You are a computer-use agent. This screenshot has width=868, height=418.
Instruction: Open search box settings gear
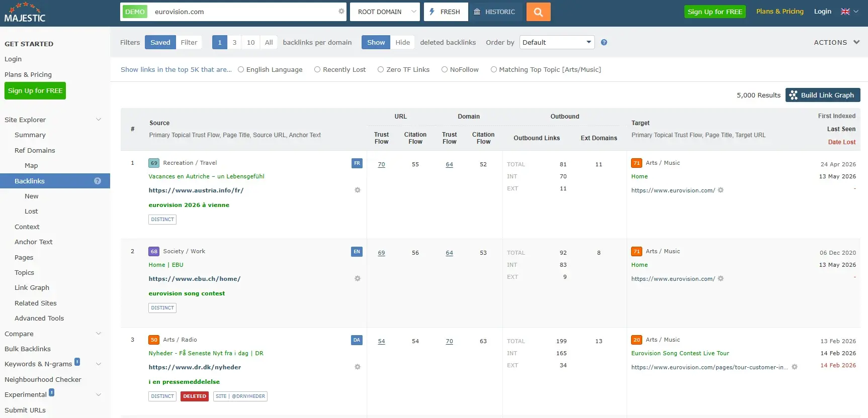[x=341, y=12]
